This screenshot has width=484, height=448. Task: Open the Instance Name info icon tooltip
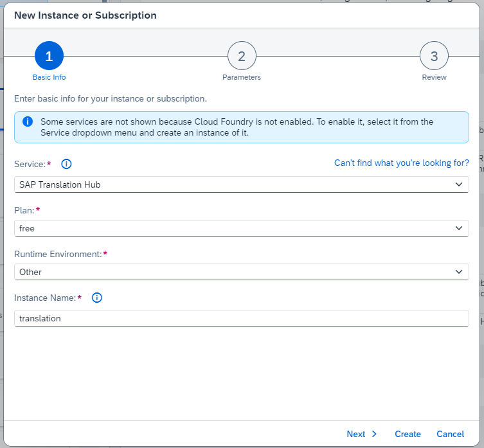click(97, 298)
